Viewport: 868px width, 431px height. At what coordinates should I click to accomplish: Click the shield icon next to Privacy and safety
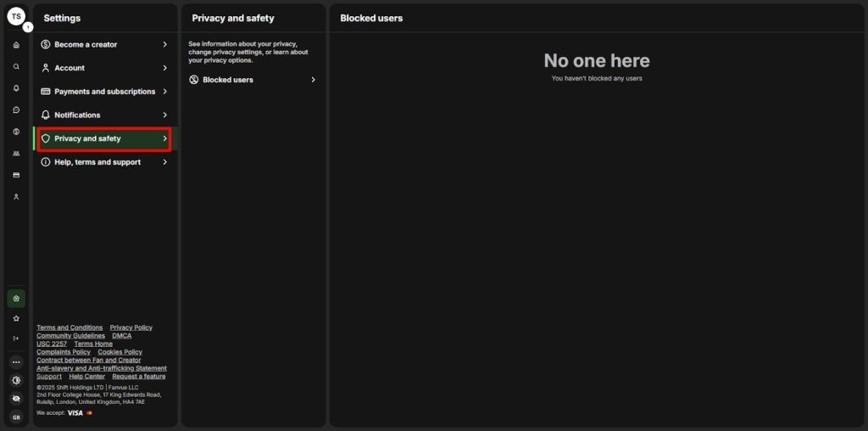(x=46, y=138)
